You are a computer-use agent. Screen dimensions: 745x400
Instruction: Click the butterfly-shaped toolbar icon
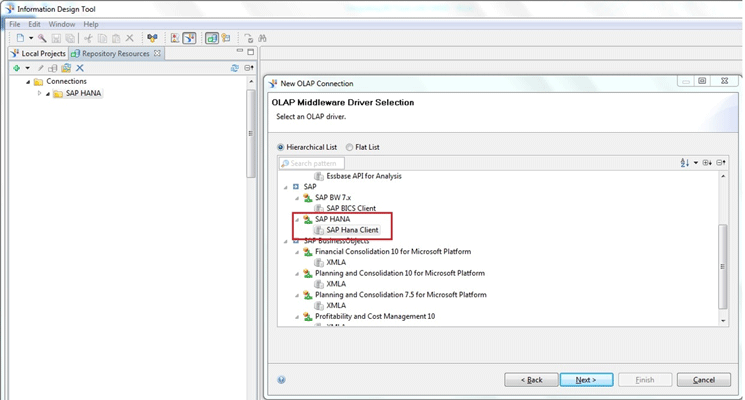[152, 38]
